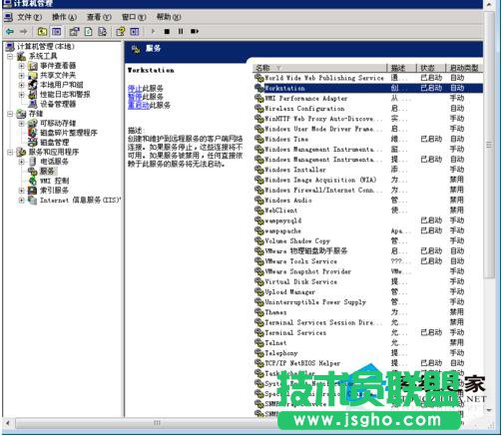Click the Export list toolbar icon
This screenshot has width=504, height=436.
[102, 32]
